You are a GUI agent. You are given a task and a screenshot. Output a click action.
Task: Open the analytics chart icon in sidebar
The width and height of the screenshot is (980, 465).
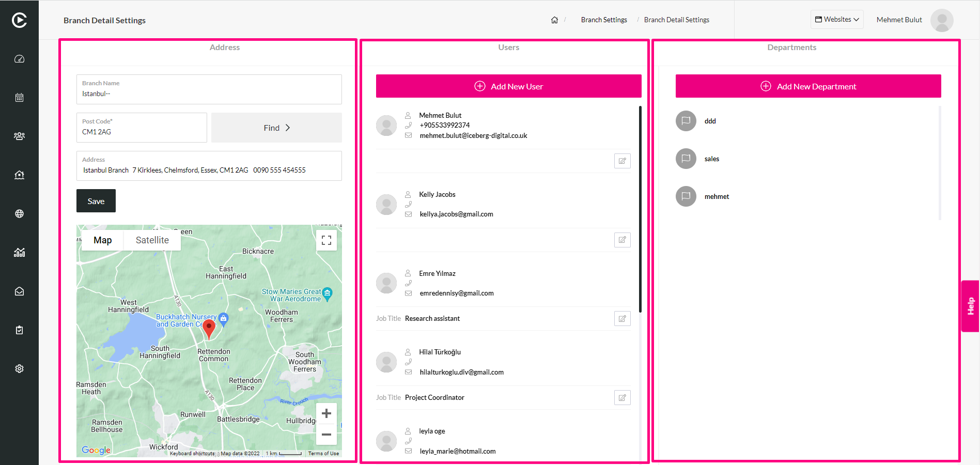pos(19,253)
